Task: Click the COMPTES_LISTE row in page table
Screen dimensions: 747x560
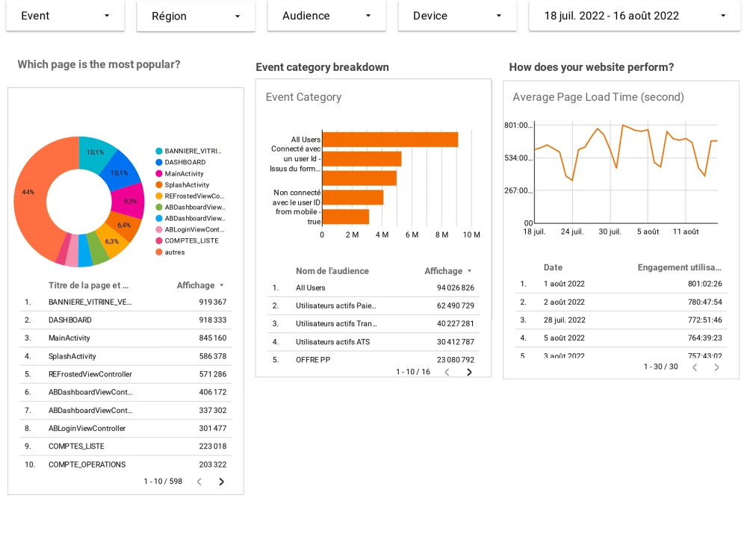Action: click(x=75, y=446)
